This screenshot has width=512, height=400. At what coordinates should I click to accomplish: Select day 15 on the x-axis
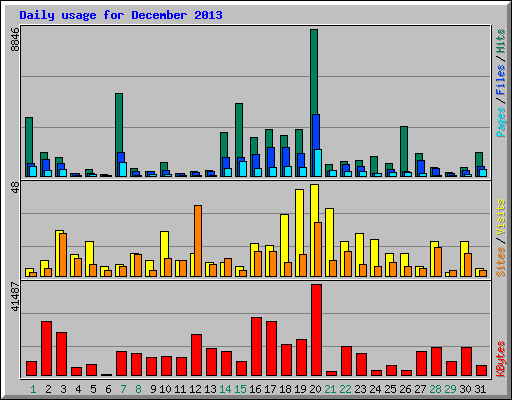pos(240,389)
